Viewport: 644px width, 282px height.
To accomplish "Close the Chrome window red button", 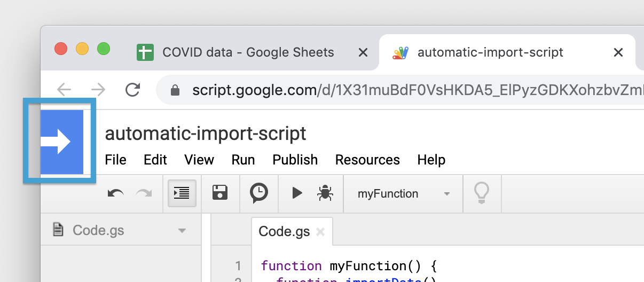I will pos(61,49).
